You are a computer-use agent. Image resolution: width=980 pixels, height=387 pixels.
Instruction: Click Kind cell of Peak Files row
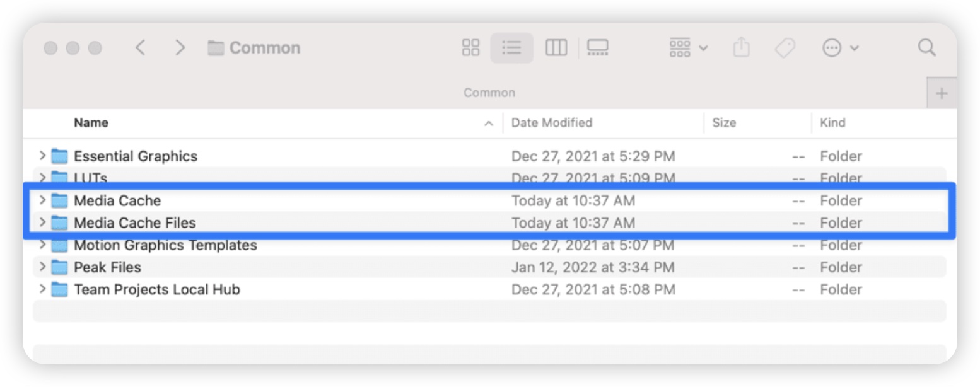841,267
